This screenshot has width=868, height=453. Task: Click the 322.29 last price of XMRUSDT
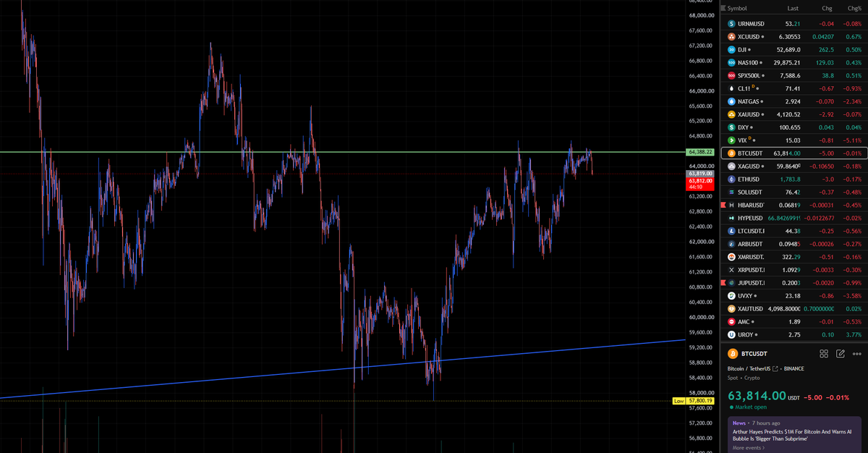[790, 257]
